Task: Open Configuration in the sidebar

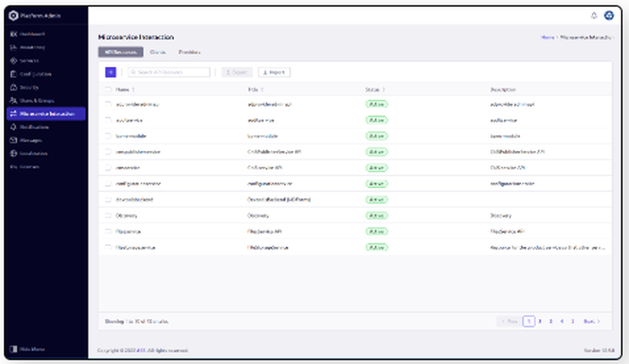Action: [35, 73]
